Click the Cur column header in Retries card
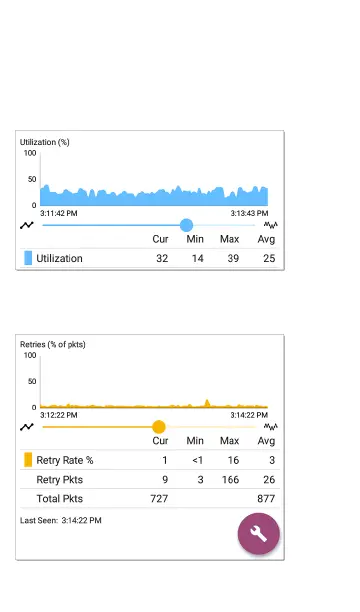360x612 pixels. pos(160,441)
